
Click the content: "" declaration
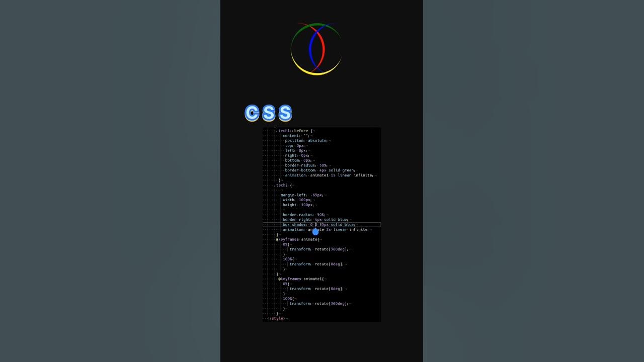(x=296, y=136)
